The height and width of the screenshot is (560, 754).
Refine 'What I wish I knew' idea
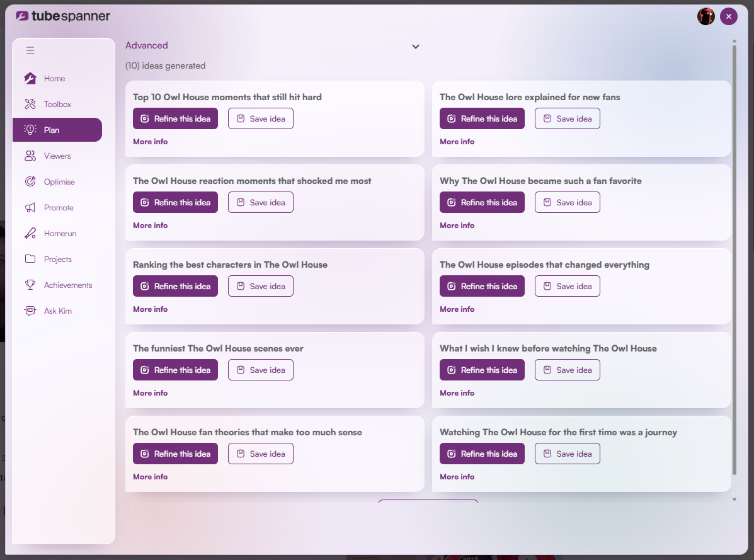tap(482, 370)
